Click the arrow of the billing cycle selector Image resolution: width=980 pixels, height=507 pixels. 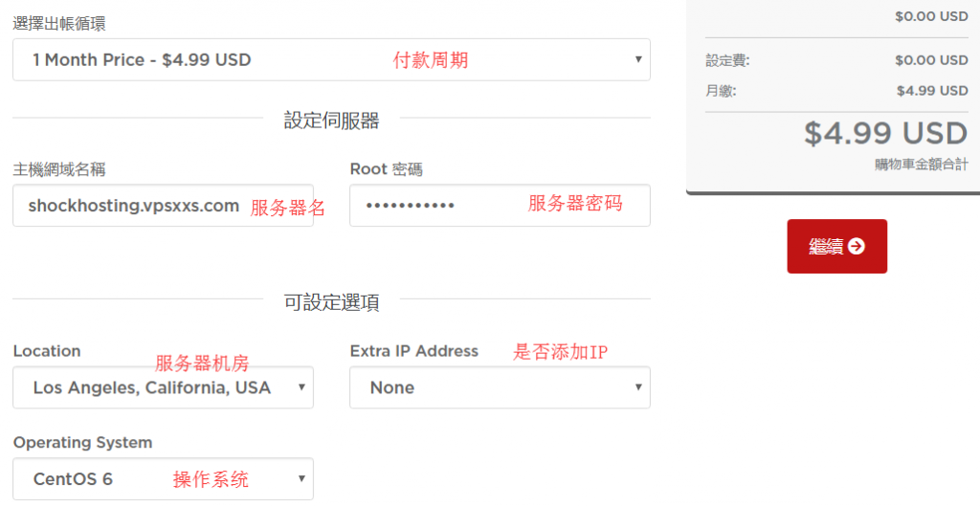638,59
